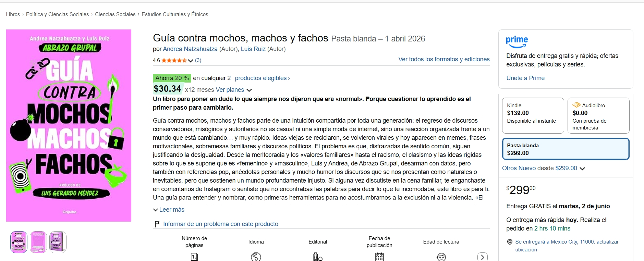Click the reading age face icon
The image size is (644, 261).
[x=441, y=257]
